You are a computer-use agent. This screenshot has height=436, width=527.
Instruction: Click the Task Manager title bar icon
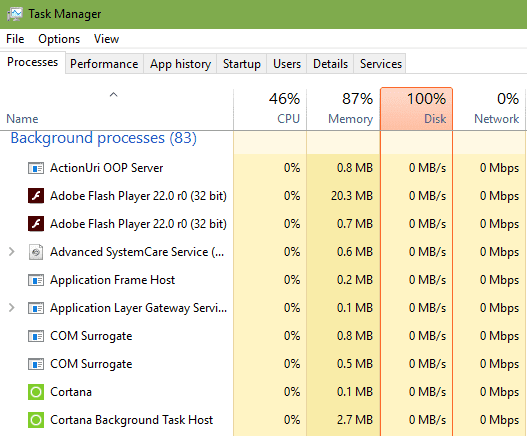(x=15, y=14)
